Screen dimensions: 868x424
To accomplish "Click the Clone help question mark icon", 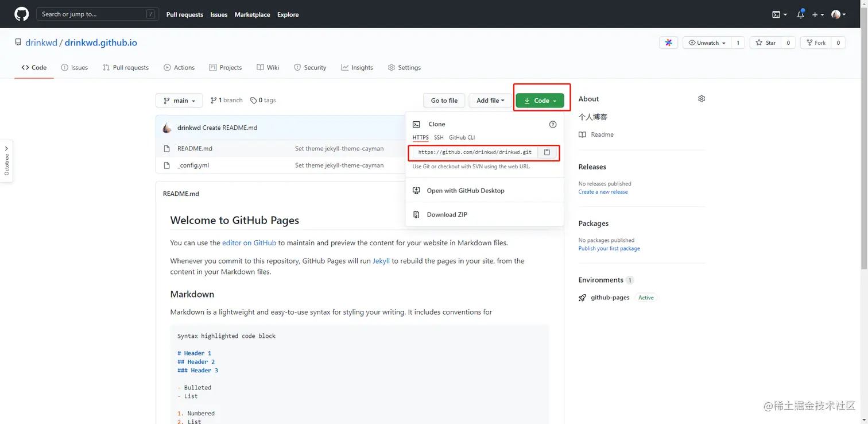I will (x=553, y=124).
